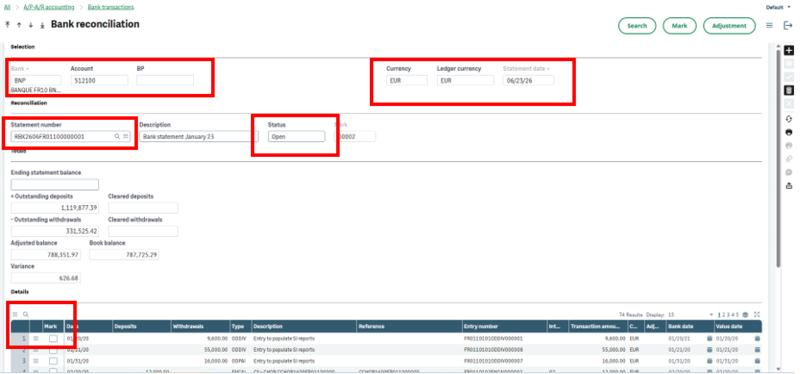Open Bank transactions breadcrumb
800x374 pixels.
111,7
